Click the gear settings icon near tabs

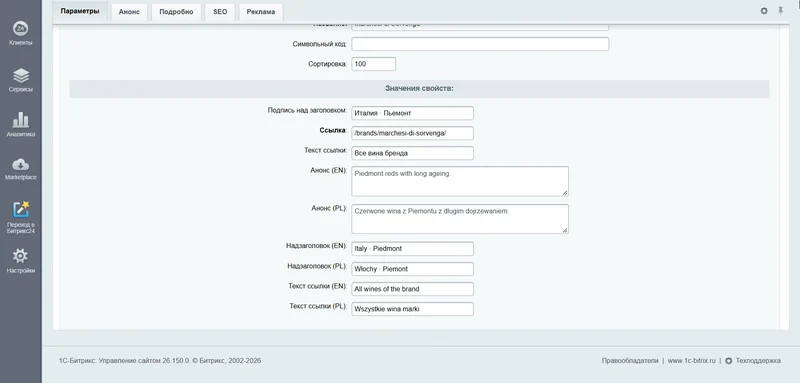(764, 11)
